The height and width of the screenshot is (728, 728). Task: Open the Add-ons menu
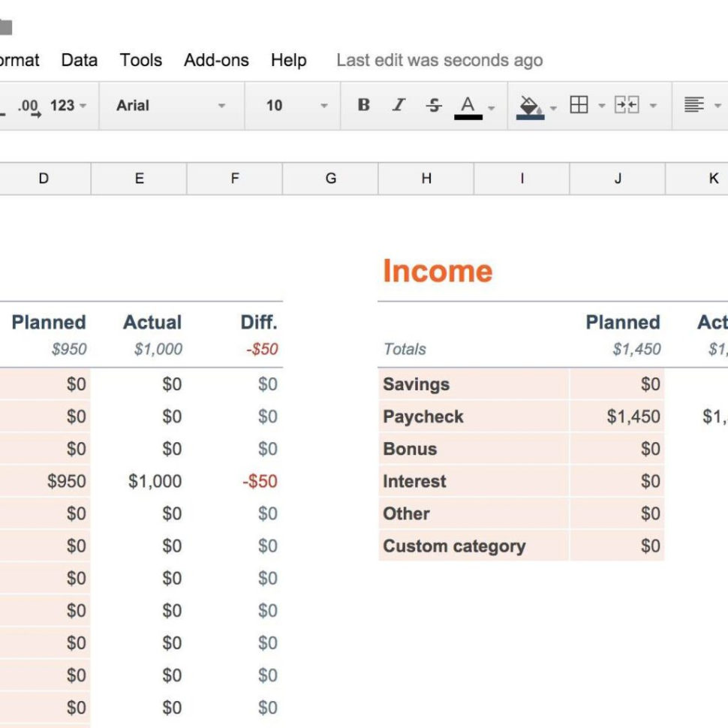tap(215, 60)
